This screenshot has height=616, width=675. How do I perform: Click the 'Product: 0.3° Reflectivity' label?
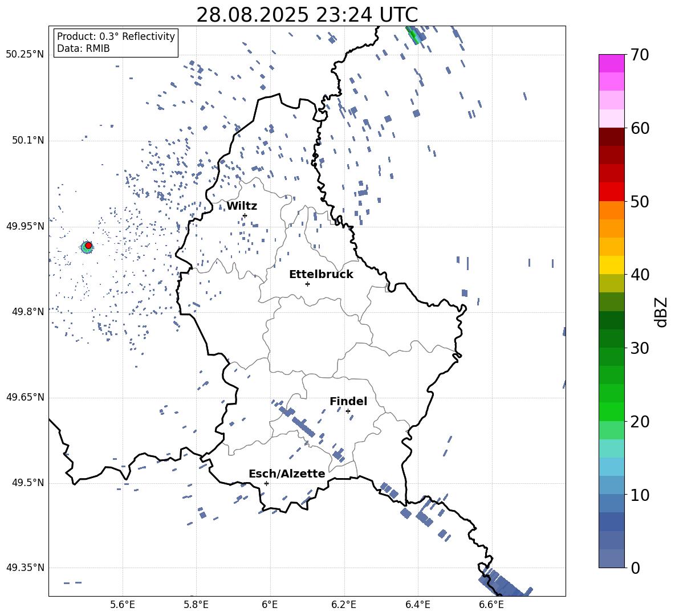pyautogui.click(x=116, y=36)
